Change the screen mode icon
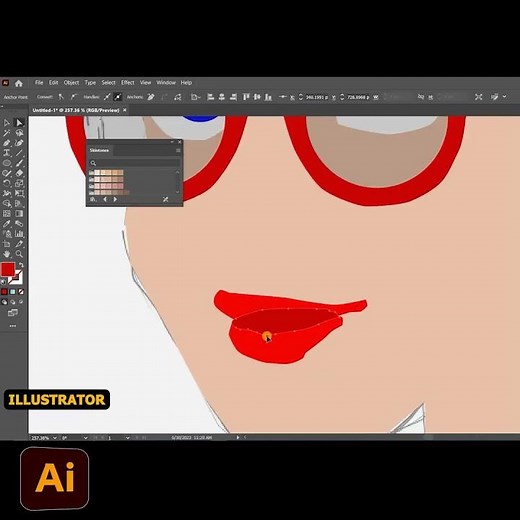520x520 pixels. (13, 313)
